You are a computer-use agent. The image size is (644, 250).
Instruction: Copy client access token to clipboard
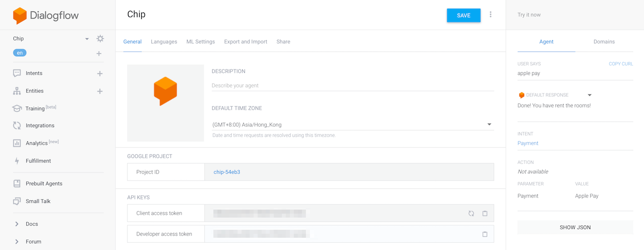tap(485, 214)
